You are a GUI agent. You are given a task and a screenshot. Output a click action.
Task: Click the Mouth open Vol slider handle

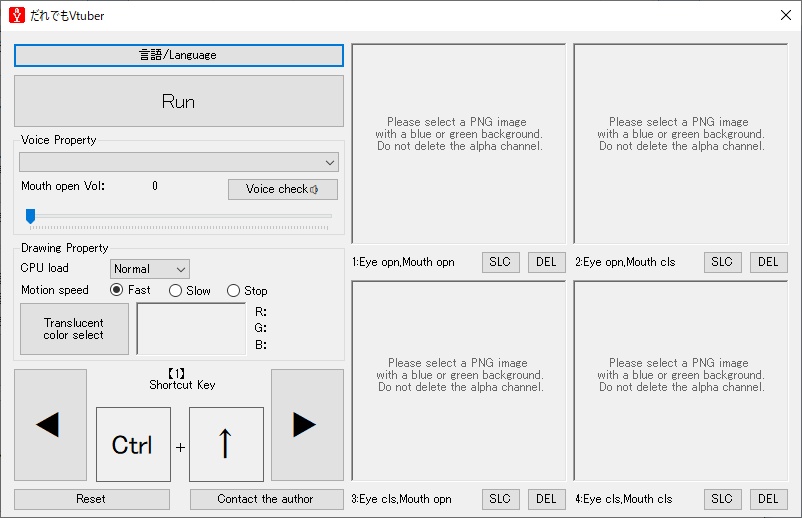[x=31, y=216]
